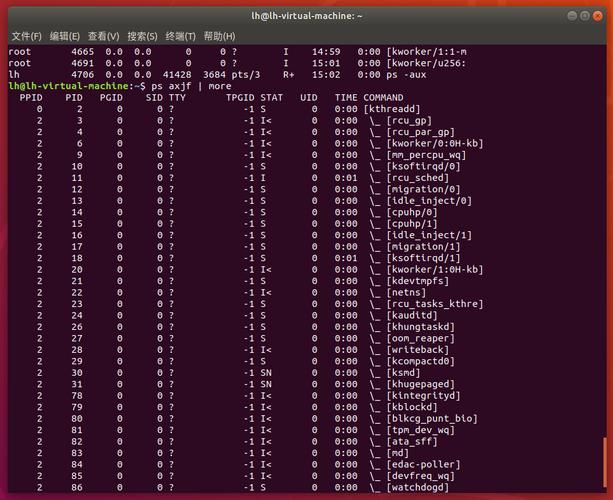The height and width of the screenshot is (500, 613).
Task: Click the [khugepaged] entry
Action: point(420,384)
